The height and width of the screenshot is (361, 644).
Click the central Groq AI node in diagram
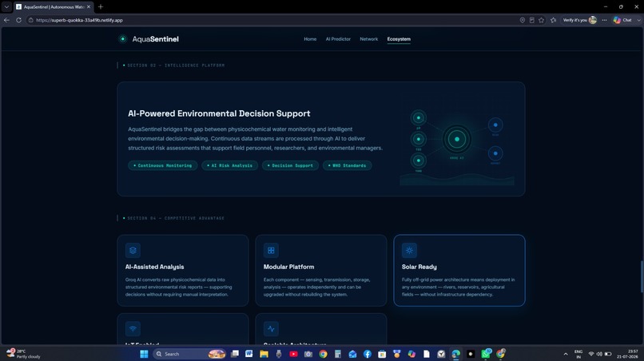457,139
